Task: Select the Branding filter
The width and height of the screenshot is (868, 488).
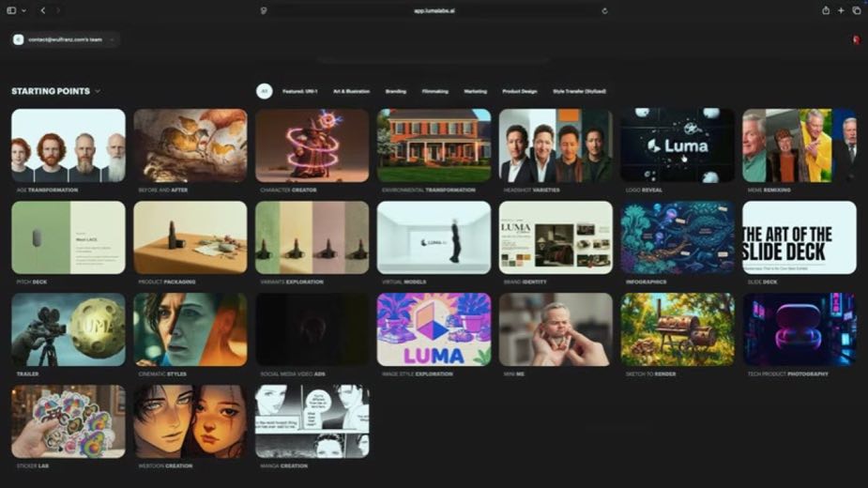Action: pos(396,91)
